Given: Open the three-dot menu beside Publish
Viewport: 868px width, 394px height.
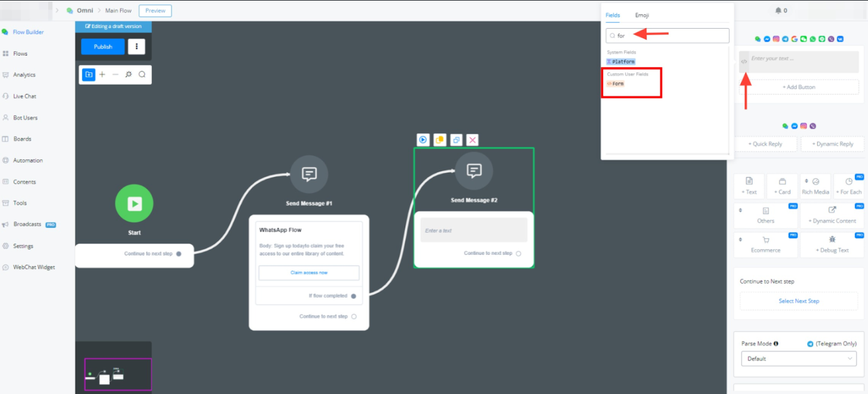Looking at the screenshot, I should (137, 46).
